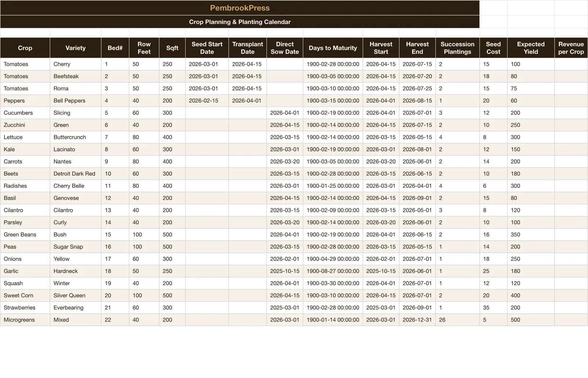Select the Roma transplant date cell

click(247, 88)
